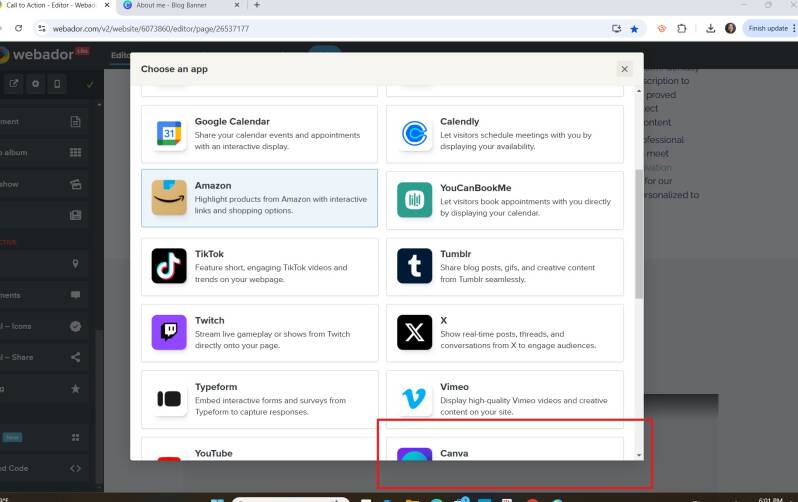Click the star rating icon in sidebar
798x502 pixels.
coord(75,389)
